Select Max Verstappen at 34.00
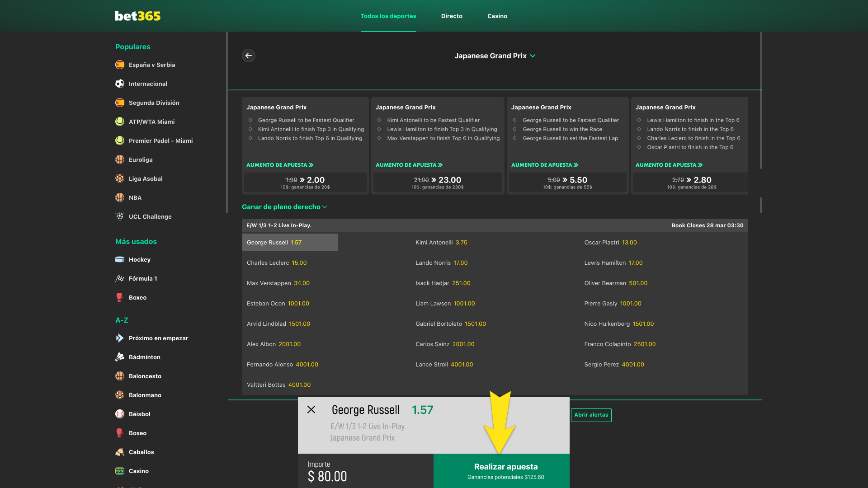 click(x=278, y=283)
